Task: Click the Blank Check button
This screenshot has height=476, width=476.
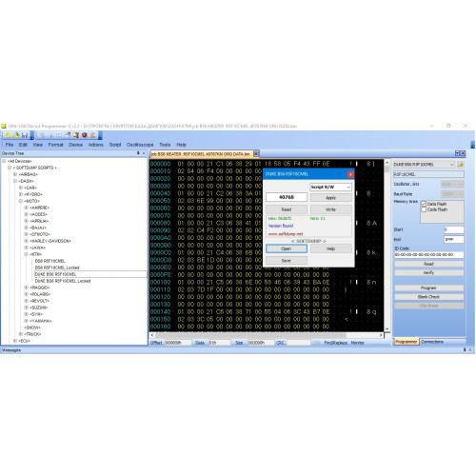Action: pyautogui.click(x=428, y=297)
